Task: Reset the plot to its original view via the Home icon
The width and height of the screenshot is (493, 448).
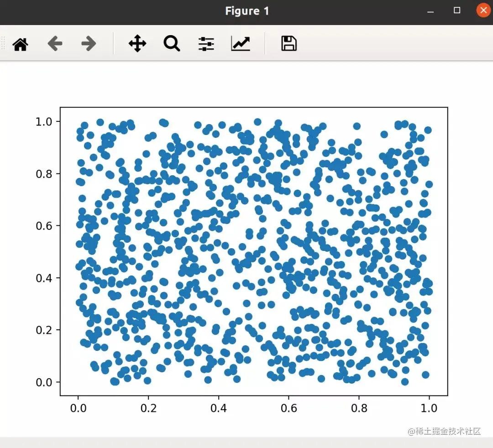Action: (x=21, y=44)
